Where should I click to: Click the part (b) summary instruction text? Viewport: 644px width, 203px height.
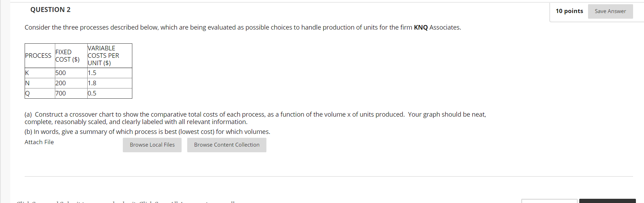[147, 132]
